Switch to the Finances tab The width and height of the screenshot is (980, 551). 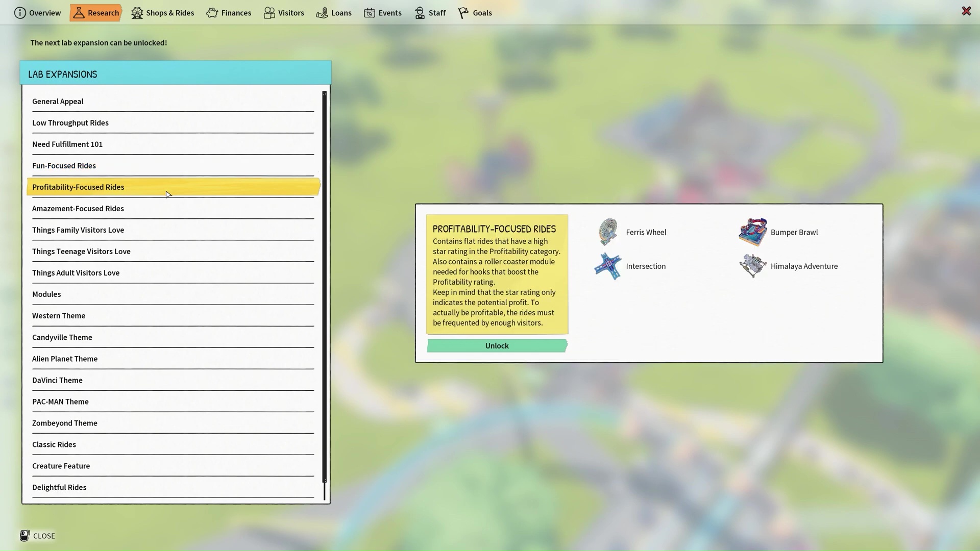(x=229, y=13)
